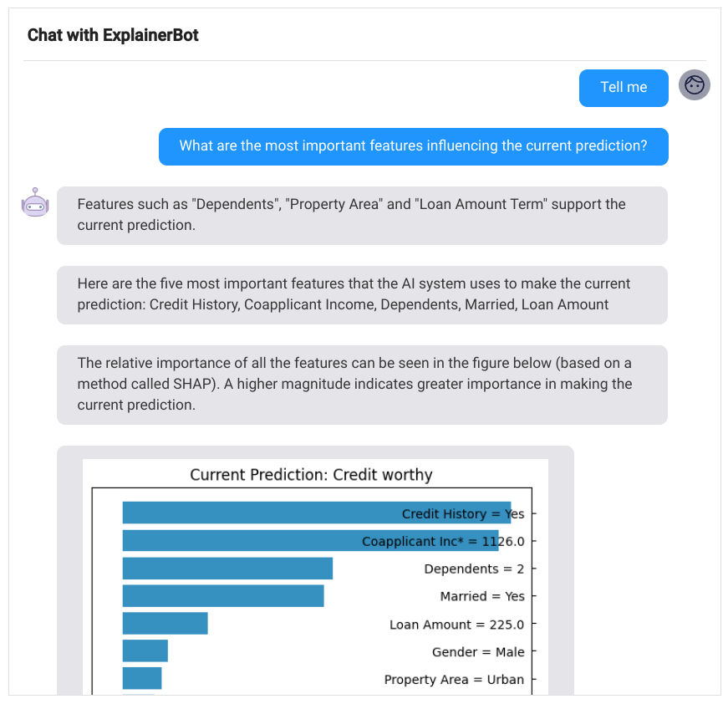Click the ExplainerBot robot avatar
Viewport: 728px width, 704px height.
[x=36, y=203]
